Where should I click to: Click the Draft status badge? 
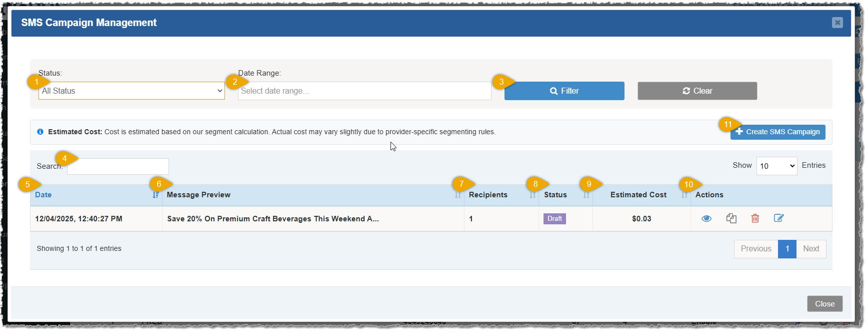(x=554, y=219)
